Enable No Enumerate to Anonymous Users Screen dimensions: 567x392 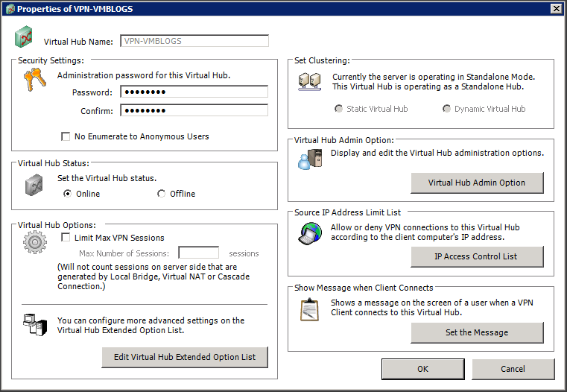(67, 137)
